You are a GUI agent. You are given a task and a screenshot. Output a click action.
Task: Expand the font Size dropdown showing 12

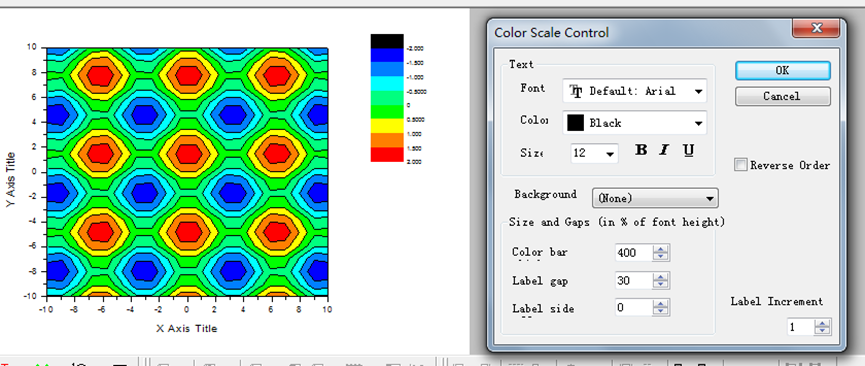point(594,153)
